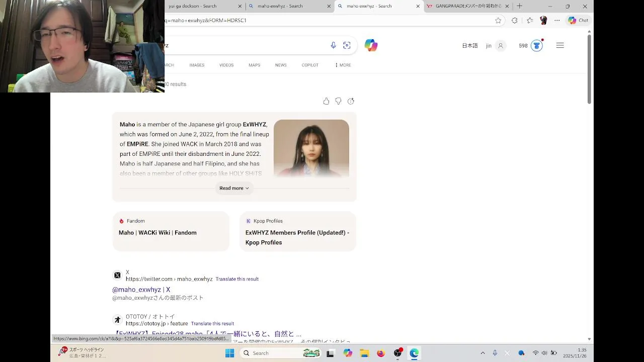Switch to the IMAGES results tab
Image resolution: width=644 pixels, height=362 pixels.
coord(197,65)
